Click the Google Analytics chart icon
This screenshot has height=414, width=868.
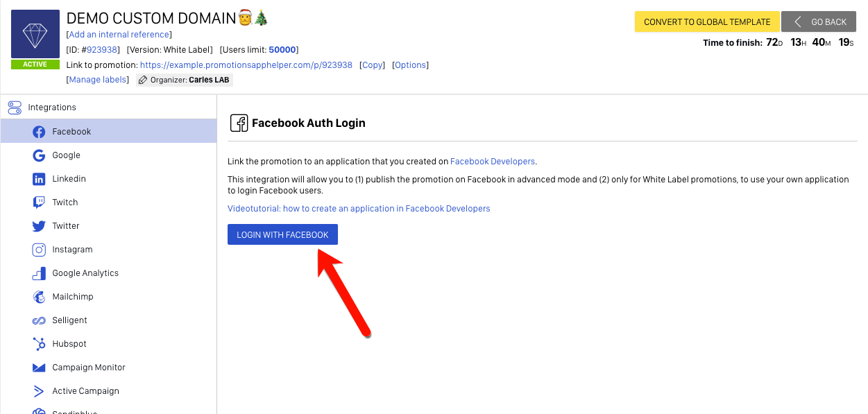tap(39, 273)
